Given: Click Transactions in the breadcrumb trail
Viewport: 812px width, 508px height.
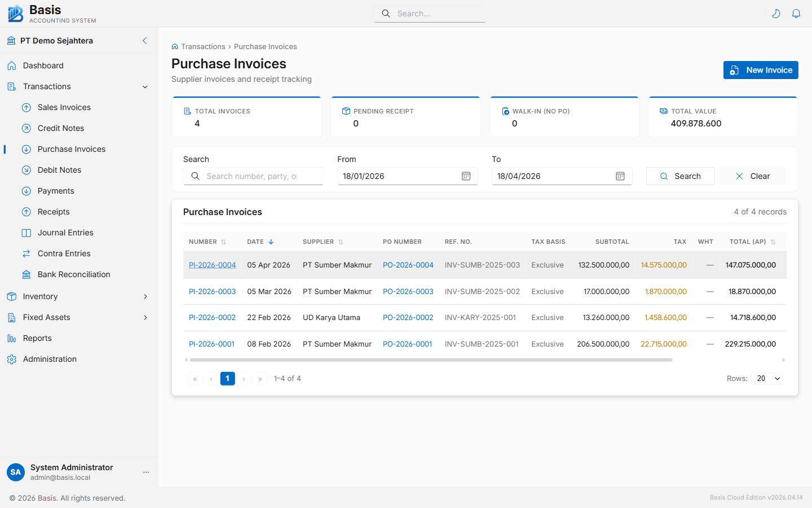Looking at the screenshot, I should click(204, 46).
